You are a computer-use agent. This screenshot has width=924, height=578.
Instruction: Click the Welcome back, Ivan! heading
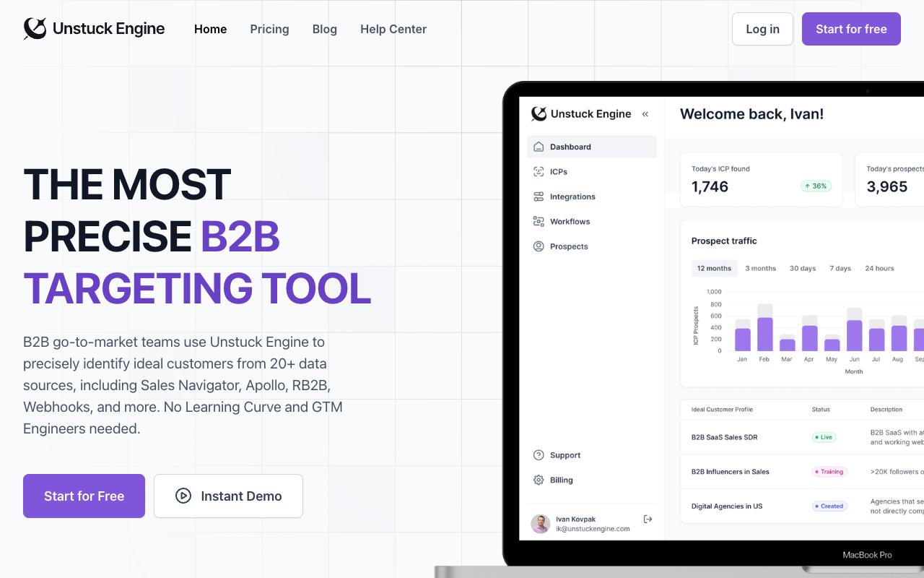(751, 113)
